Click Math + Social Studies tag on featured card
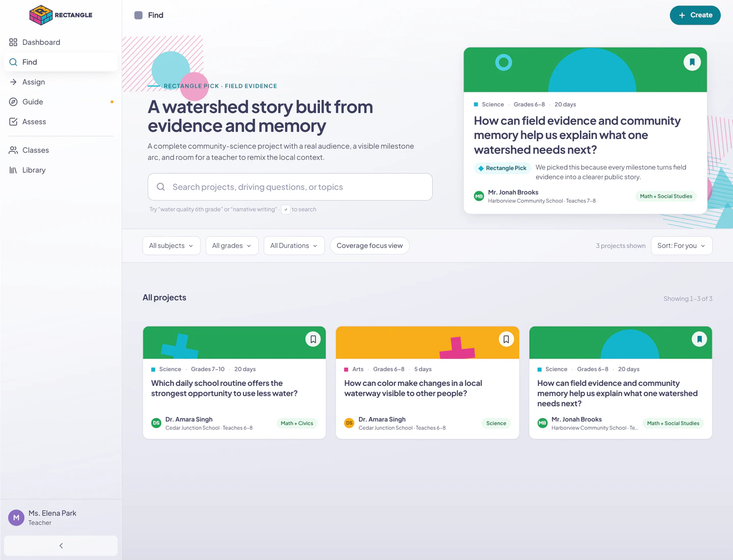The image size is (733, 560). [x=666, y=196]
